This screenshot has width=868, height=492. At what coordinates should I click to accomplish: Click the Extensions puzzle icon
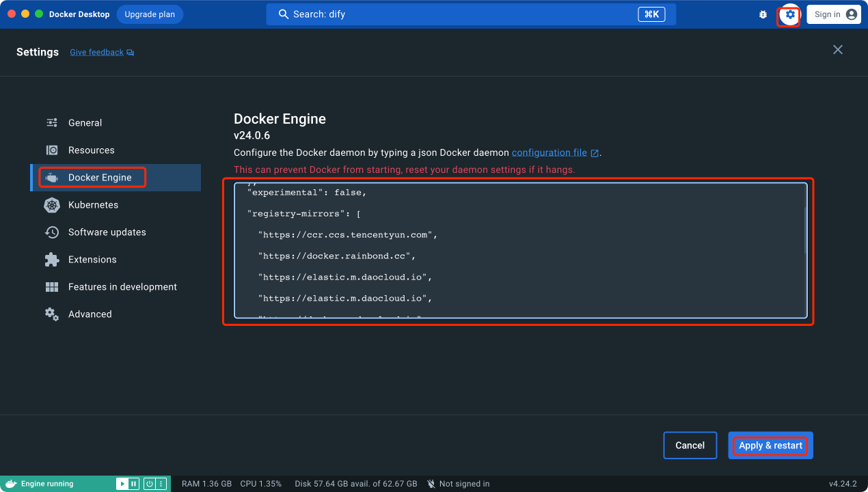tap(52, 260)
